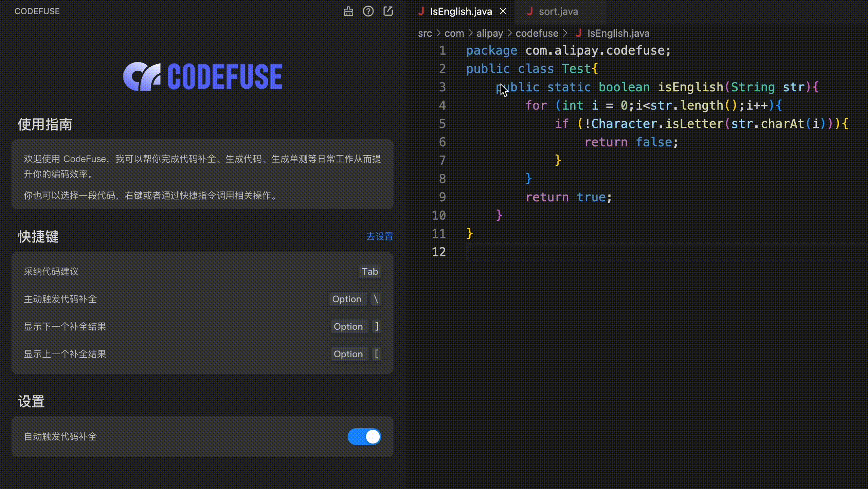Click the Java file icon in breadcrumb
Viewport: 868px width, 489px height.
point(579,33)
